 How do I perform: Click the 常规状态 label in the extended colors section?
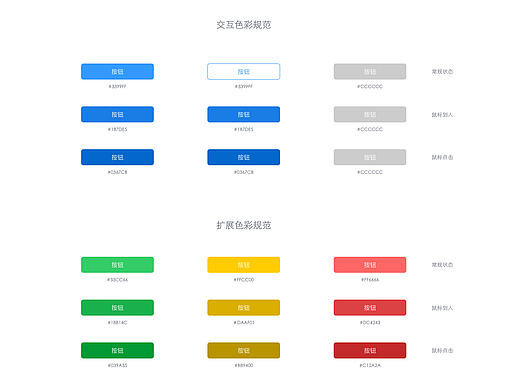click(442, 265)
